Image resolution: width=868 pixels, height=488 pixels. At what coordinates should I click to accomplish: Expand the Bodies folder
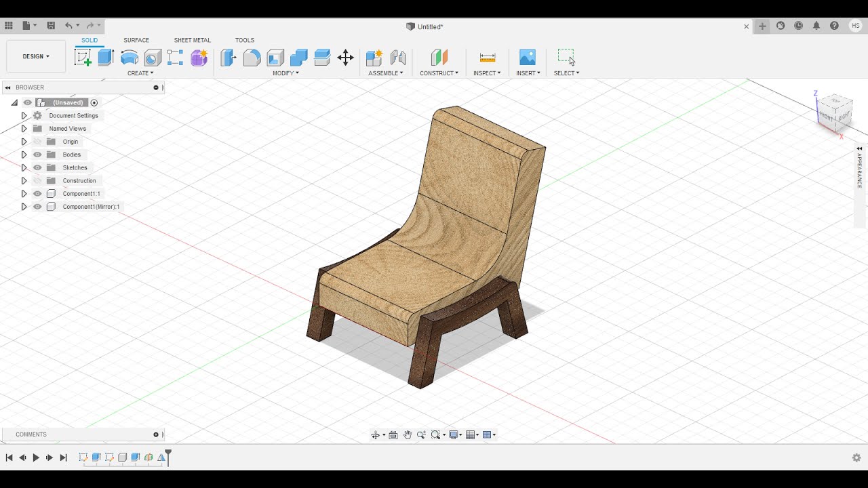pyautogui.click(x=24, y=155)
